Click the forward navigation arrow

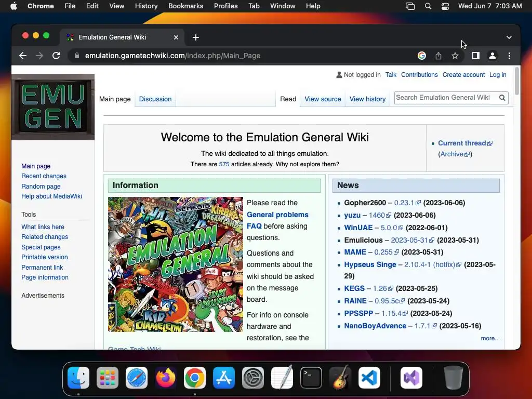(39, 56)
